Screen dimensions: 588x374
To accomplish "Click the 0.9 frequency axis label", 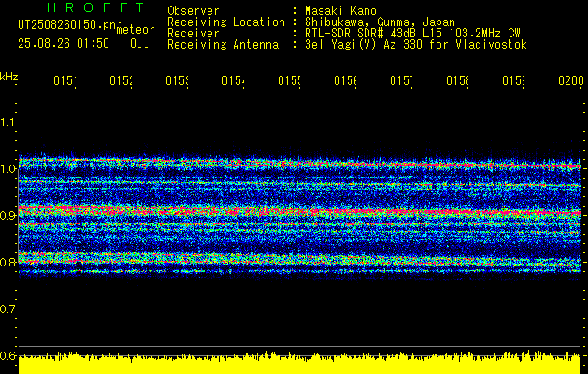I will pyautogui.click(x=7, y=215).
